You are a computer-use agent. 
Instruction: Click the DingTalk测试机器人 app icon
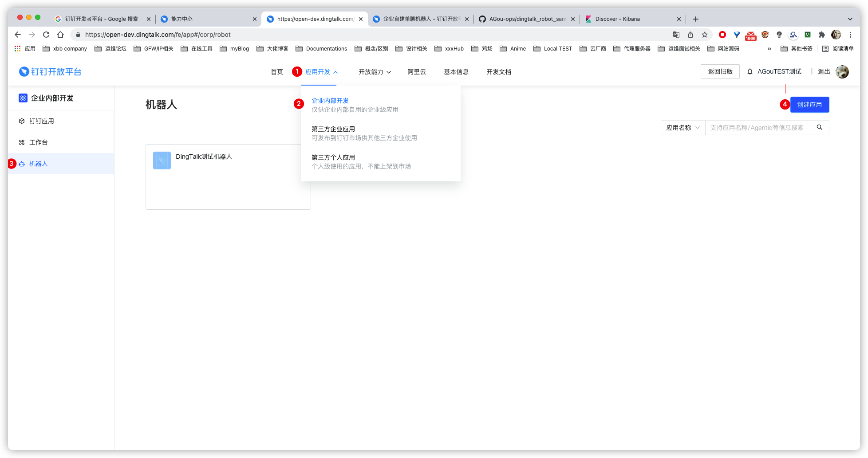pos(162,160)
